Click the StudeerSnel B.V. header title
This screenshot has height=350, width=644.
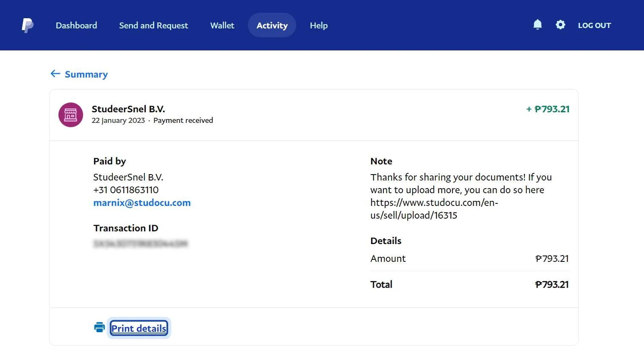tap(128, 109)
